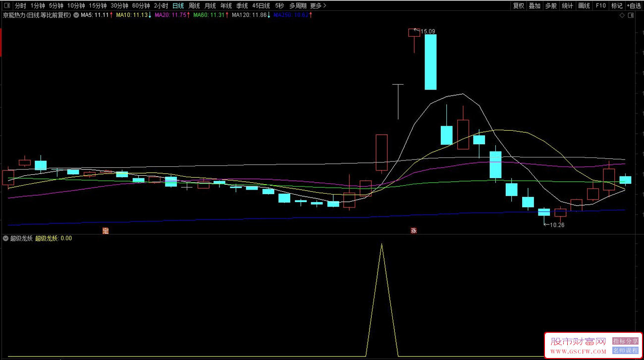The image size is (644, 360).
Task: Select the 60分钟 period tab
Action: pos(141,6)
